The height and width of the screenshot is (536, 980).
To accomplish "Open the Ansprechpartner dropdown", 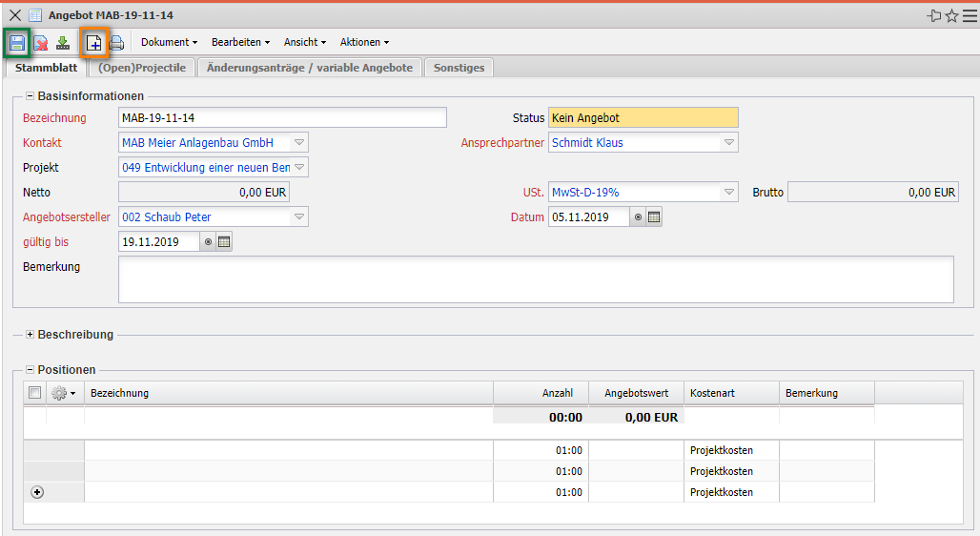I will point(728,143).
